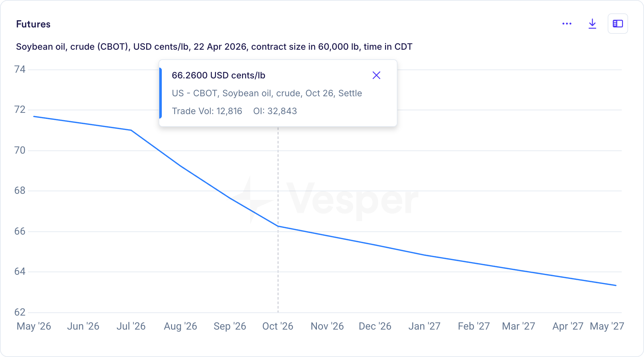Viewport: 644px width, 357px height.
Task: Select the Jan '27 x-axis label
Action: [x=424, y=326]
